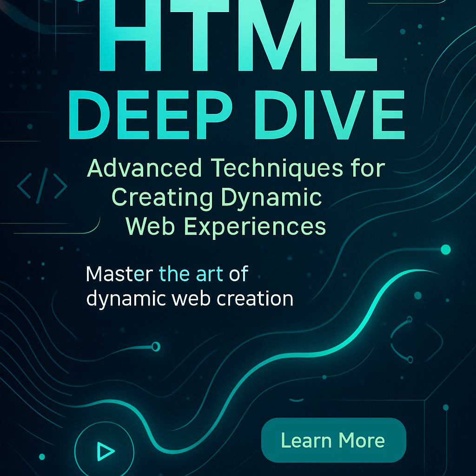476x476 pixels.
Task: Click the large glowing teal dot ending the thin line
Action: tap(445, 250)
